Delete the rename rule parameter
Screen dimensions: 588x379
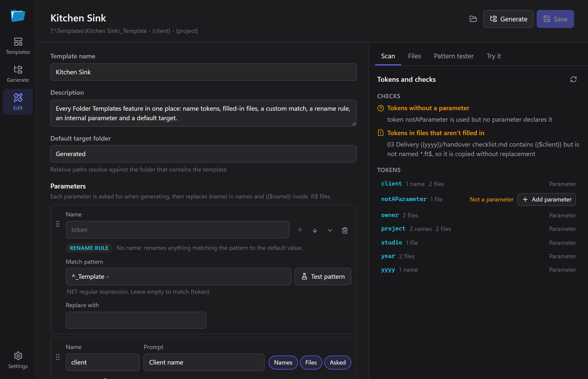pos(345,230)
